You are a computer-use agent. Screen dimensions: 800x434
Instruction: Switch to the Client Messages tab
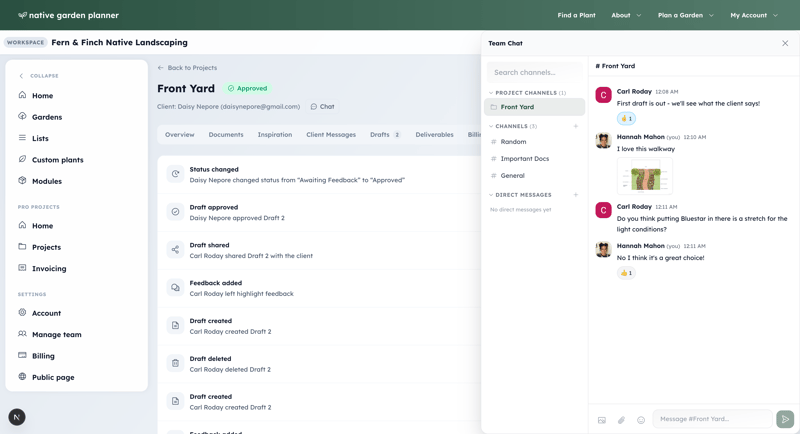point(330,134)
